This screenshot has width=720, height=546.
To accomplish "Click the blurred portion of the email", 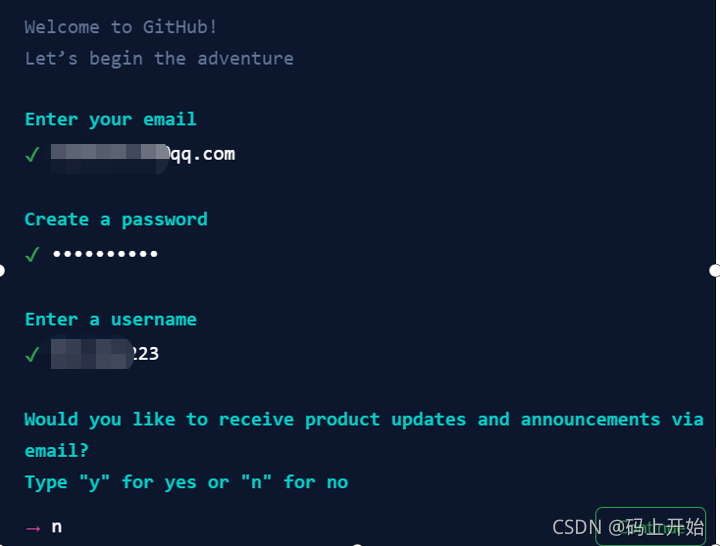I will click(x=110, y=158).
